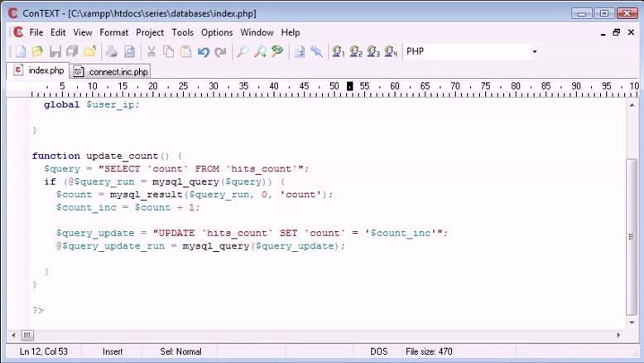Image resolution: width=644 pixels, height=363 pixels.
Task: Click the 'update_count' function name
Action: [122, 156]
